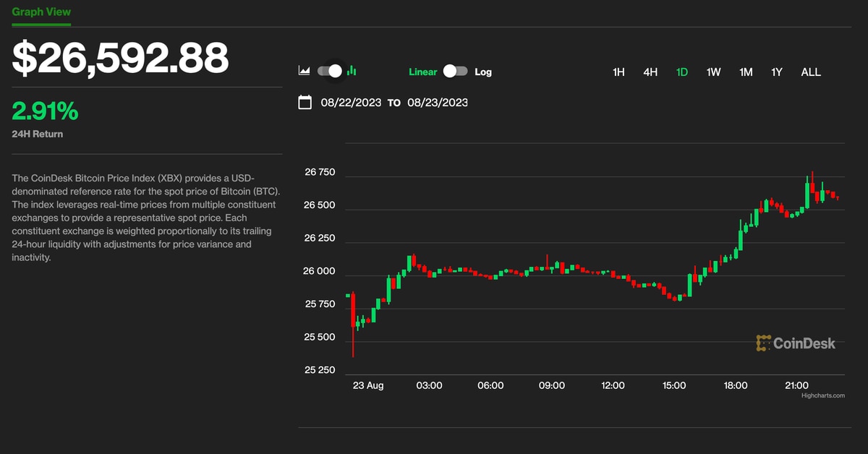Show the 1Y time range
868x454 pixels.
(x=777, y=72)
